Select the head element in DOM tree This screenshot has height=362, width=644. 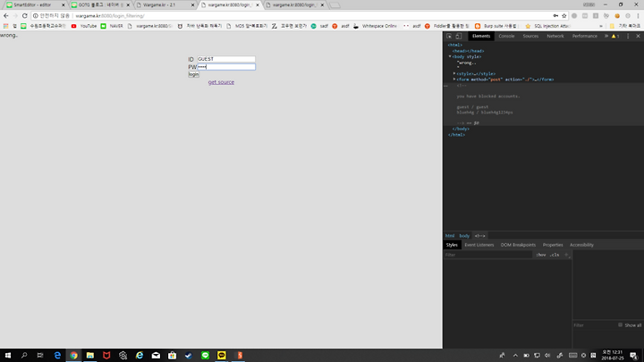[468, 51]
